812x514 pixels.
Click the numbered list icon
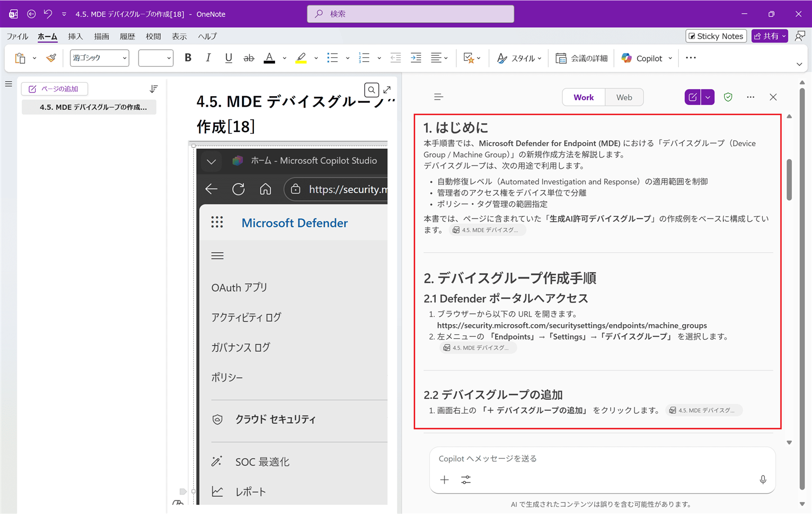click(364, 58)
